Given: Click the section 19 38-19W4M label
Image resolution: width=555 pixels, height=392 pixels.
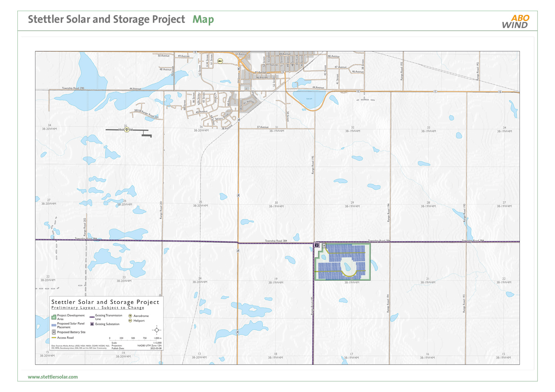Looking at the screenshot, I should [276, 281].
